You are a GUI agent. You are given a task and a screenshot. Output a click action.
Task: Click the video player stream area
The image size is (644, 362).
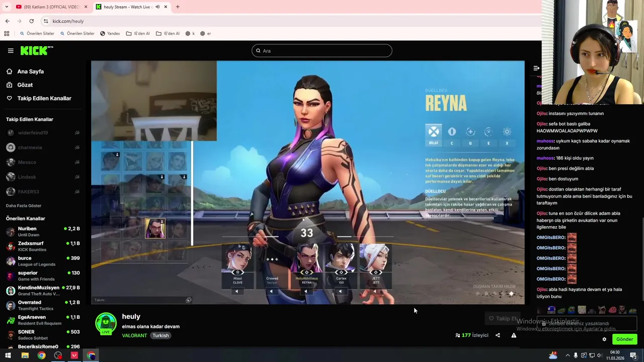[307, 182]
